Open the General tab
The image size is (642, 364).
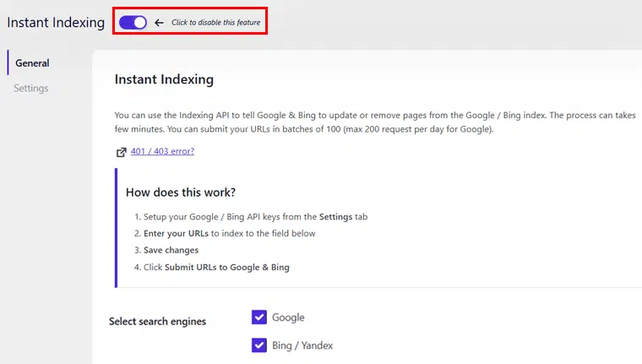pos(32,63)
